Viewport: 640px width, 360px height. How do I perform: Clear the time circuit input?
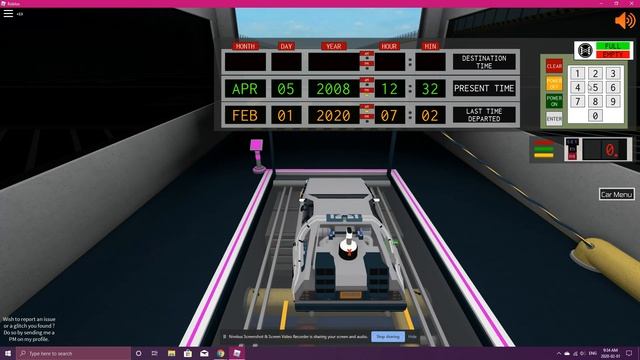tap(554, 66)
